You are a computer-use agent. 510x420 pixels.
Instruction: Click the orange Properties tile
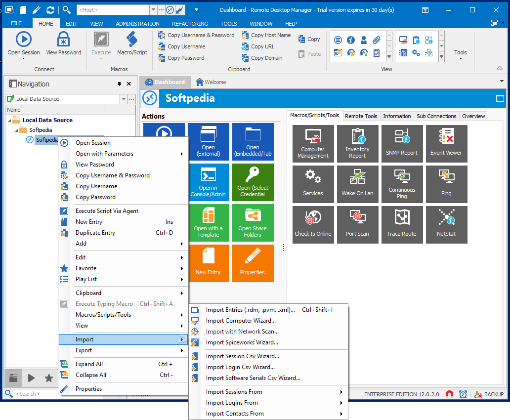(253, 263)
